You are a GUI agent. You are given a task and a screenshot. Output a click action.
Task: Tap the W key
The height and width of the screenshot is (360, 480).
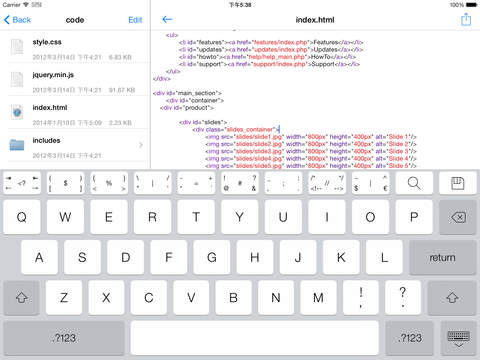65,217
